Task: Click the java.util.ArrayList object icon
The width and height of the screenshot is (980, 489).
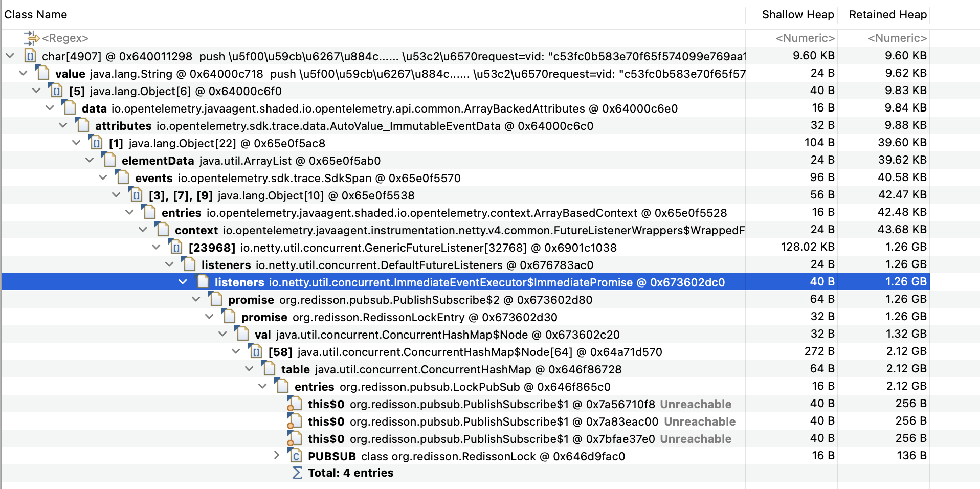Action: (x=109, y=160)
